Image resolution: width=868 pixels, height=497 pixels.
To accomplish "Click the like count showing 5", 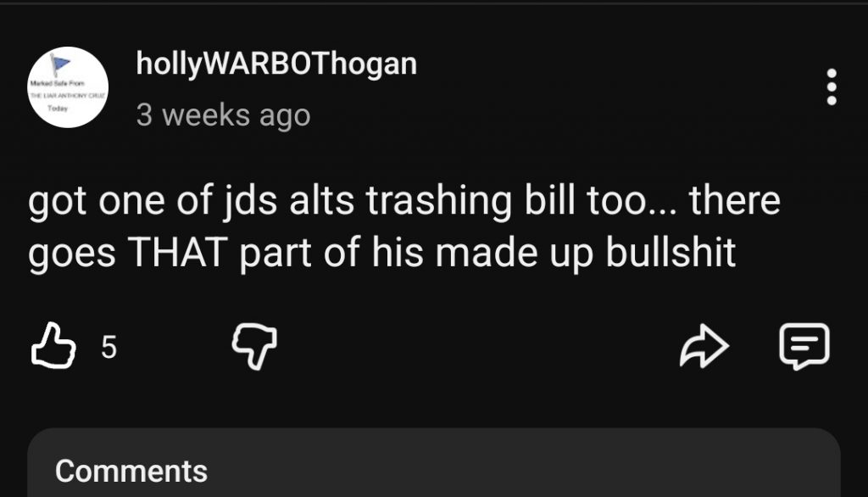I will (x=109, y=348).
